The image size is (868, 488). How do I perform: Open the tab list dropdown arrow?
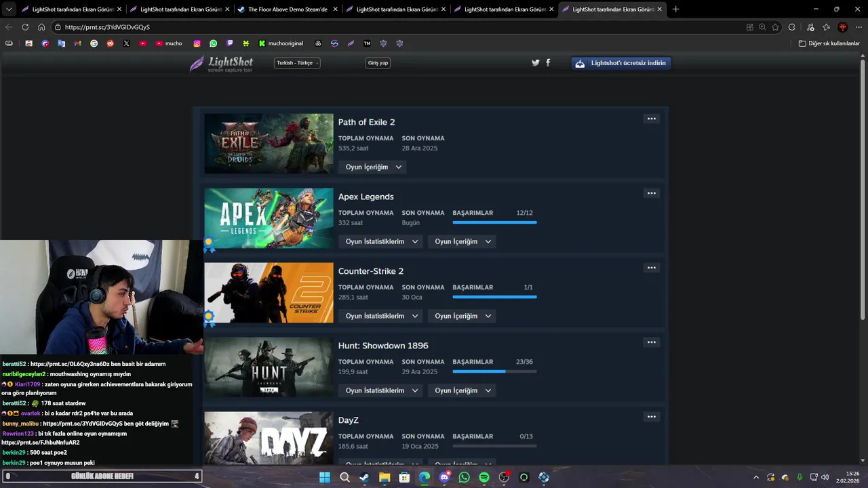pyautogui.click(x=9, y=9)
